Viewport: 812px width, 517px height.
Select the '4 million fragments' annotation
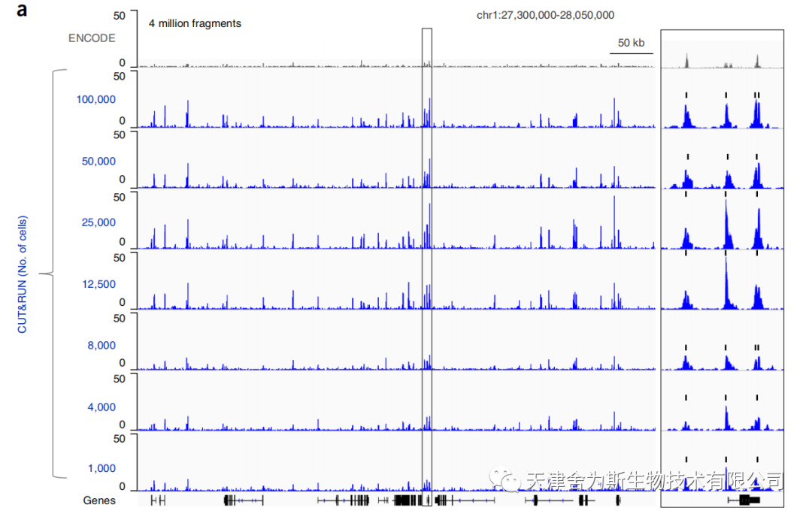click(195, 23)
